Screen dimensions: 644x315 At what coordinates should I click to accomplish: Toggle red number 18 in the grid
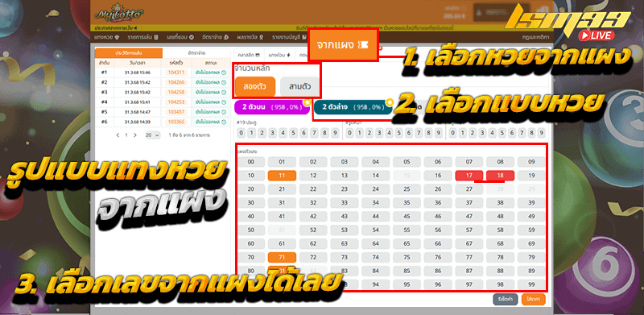pos(500,176)
